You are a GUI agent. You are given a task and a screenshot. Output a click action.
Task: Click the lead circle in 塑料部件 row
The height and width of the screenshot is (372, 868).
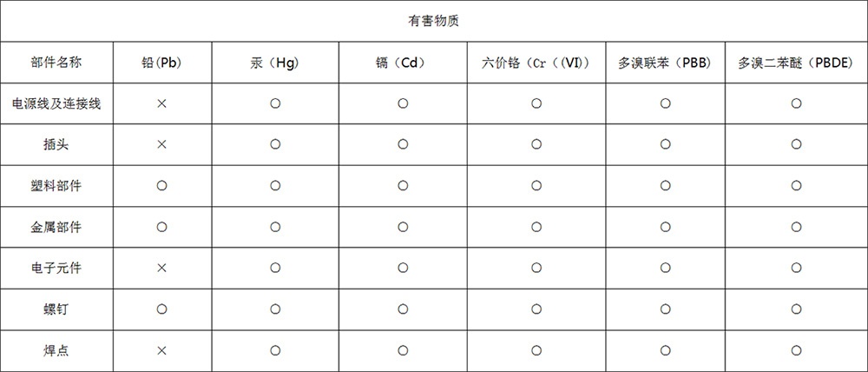coord(161,186)
